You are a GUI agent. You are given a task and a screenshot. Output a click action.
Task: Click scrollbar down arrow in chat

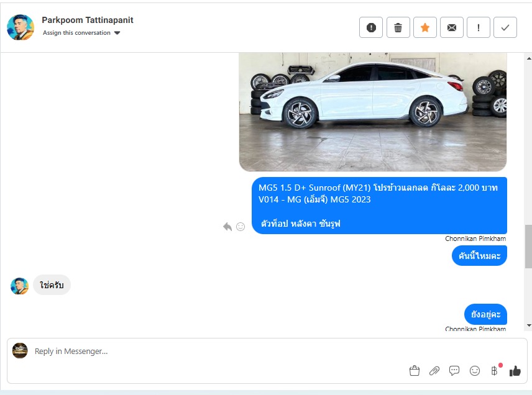[x=529, y=325]
